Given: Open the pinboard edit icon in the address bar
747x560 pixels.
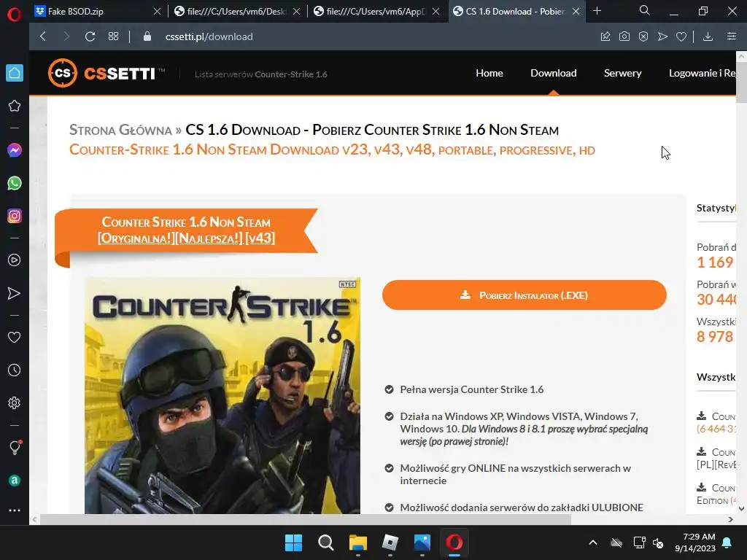Looking at the screenshot, I should tap(605, 36).
